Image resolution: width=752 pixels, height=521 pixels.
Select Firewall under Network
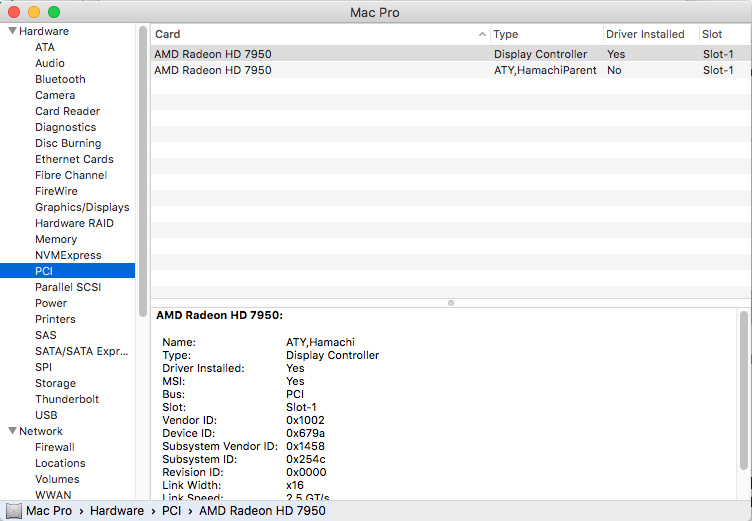click(x=55, y=447)
